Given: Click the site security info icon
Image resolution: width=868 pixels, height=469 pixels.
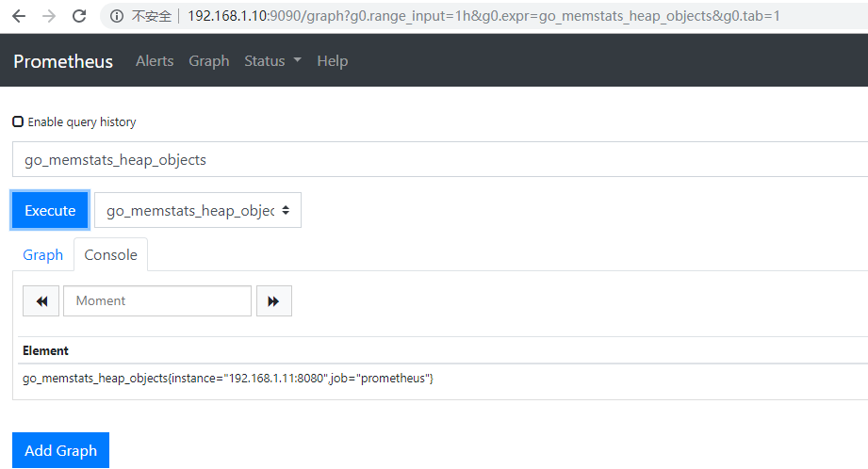Looking at the screenshot, I should (117, 16).
